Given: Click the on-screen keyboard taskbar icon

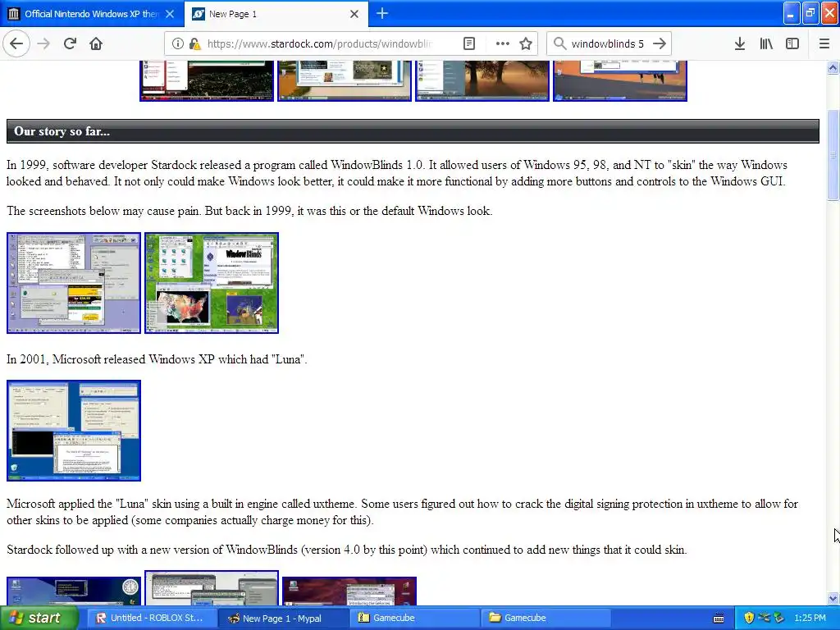Looking at the screenshot, I should 719,619.
